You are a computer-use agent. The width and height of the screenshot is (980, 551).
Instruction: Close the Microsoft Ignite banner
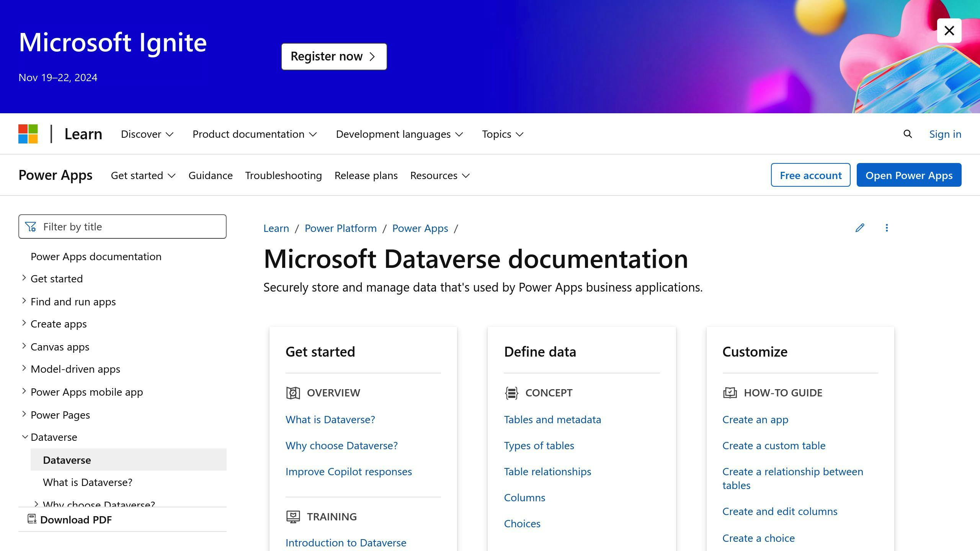(949, 31)
